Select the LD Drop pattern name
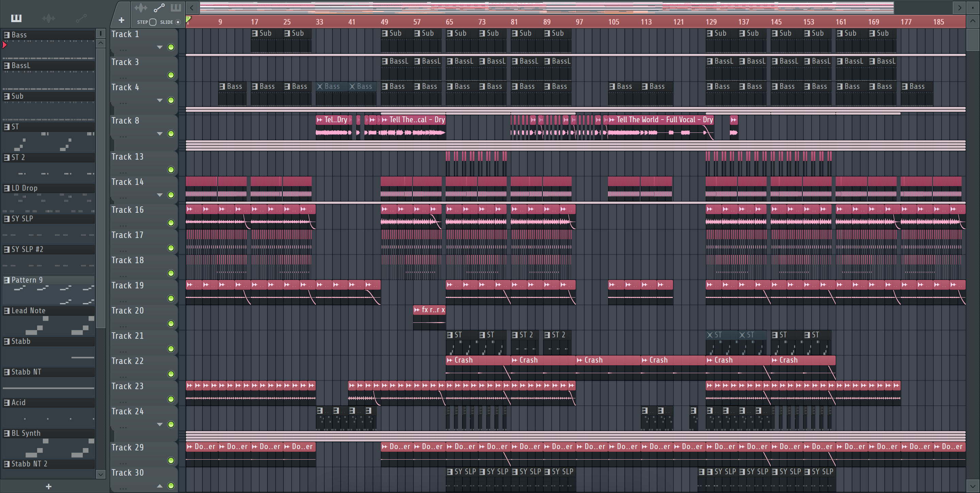Viewport: 980px width, 493px height. click(24, 188)
